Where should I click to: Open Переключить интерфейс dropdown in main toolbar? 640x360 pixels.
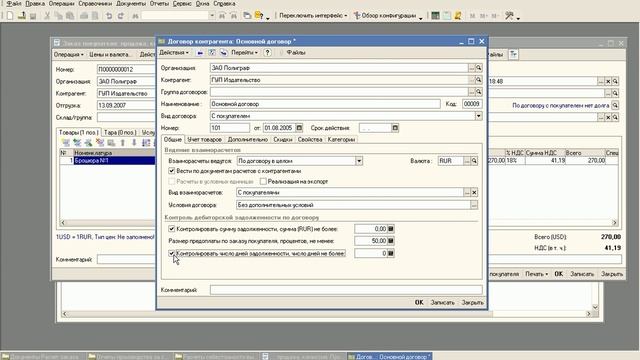pyautogui.click(x=313, y=16)
